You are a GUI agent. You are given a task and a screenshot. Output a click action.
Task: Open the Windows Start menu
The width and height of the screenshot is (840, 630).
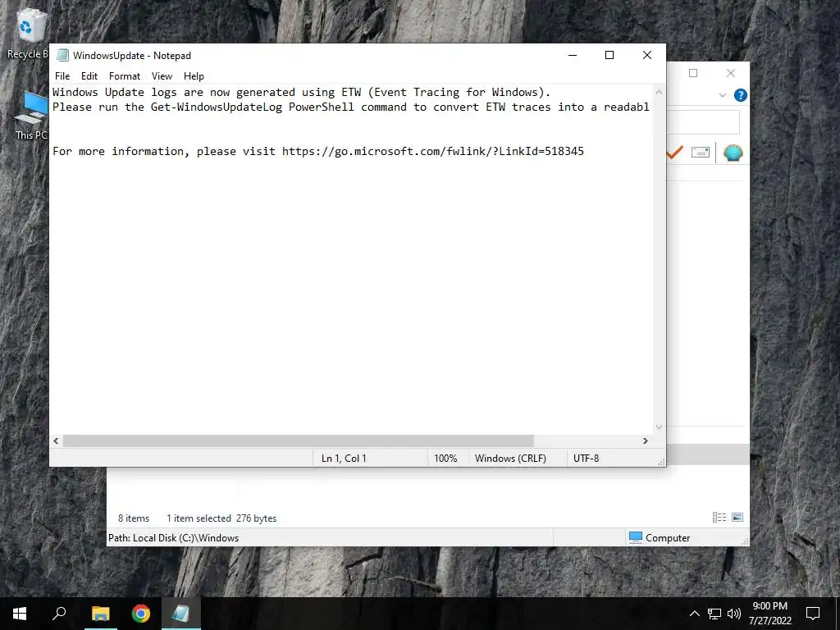coord(20,614)
